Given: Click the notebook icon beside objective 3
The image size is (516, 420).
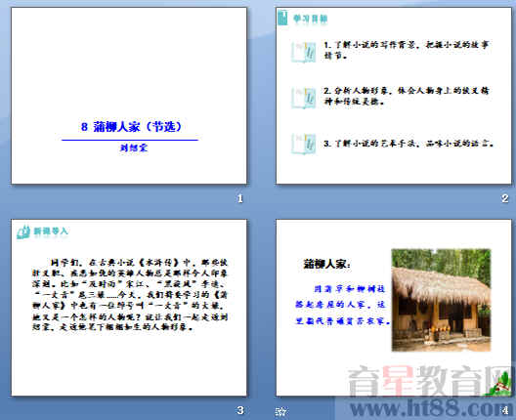Looking at the screenshot, I should click(x=303, y=144).
